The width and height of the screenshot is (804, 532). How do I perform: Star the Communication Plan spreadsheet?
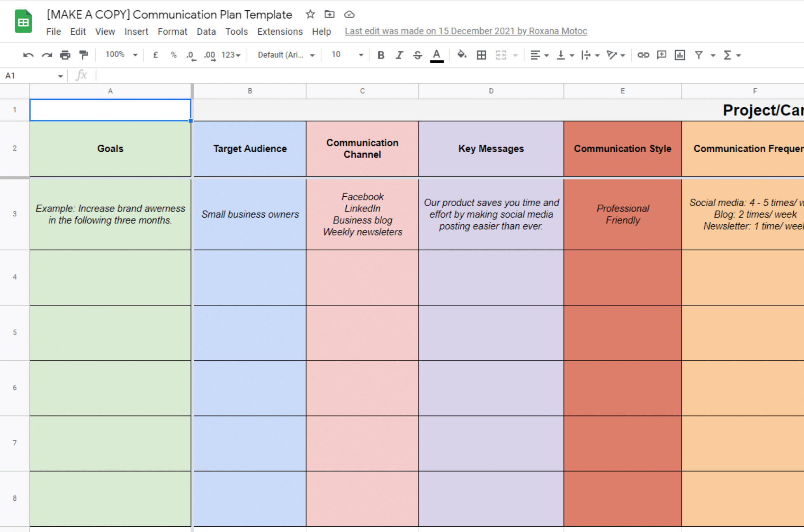click(310, 14)
